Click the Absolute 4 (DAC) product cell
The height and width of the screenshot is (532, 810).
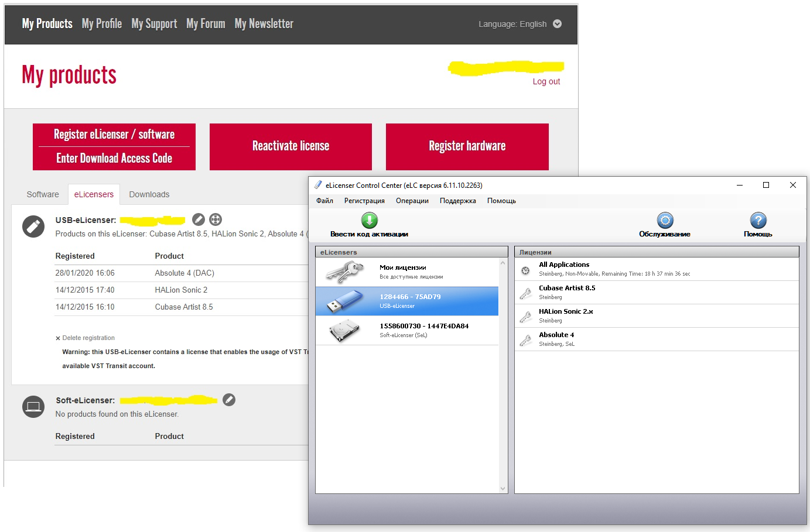[x=184, y=273]
